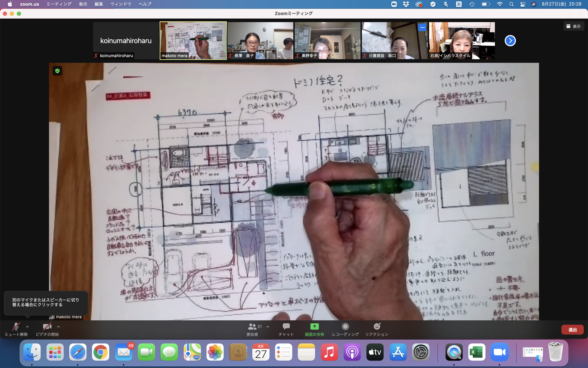This screenshot has width=588, height=368.
Task: Click Siri icon in menu bar
Action: coord(534,4)
